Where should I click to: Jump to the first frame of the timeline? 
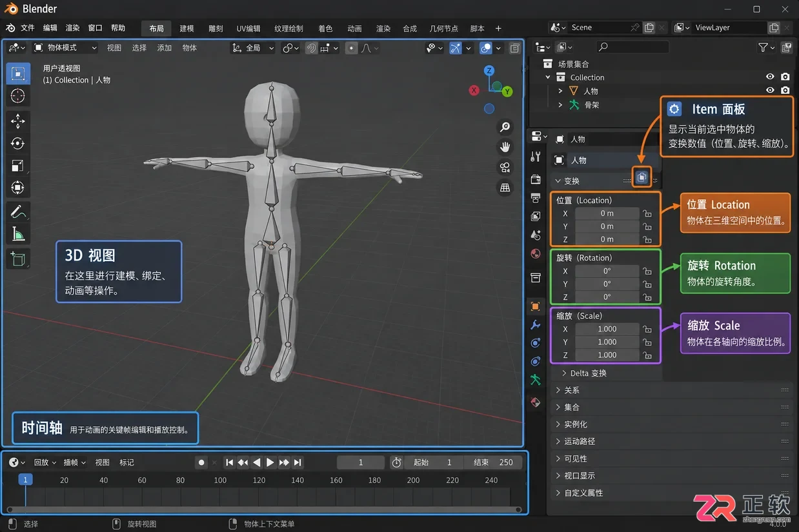click(229, 462)
